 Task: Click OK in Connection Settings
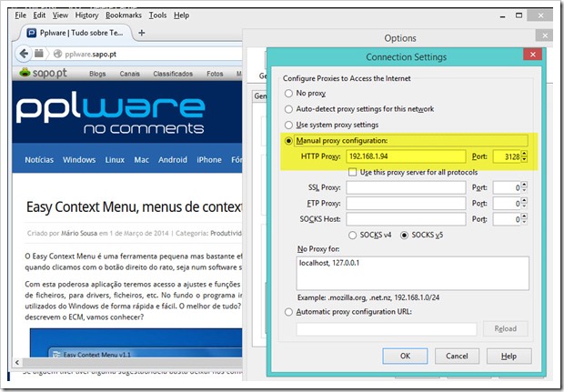coord(405,356)
